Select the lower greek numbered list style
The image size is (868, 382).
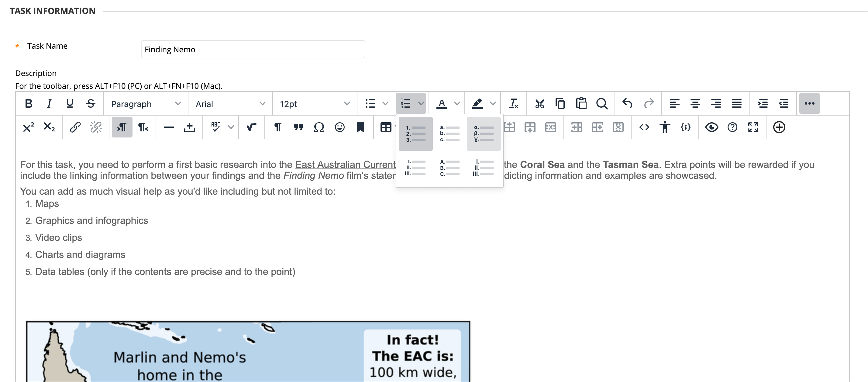(484, 134)
